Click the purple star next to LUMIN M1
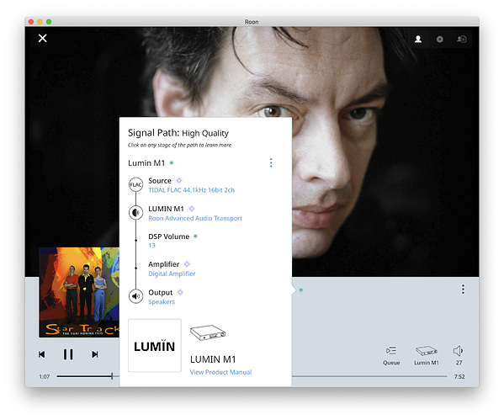 click(x=192, y=209)
